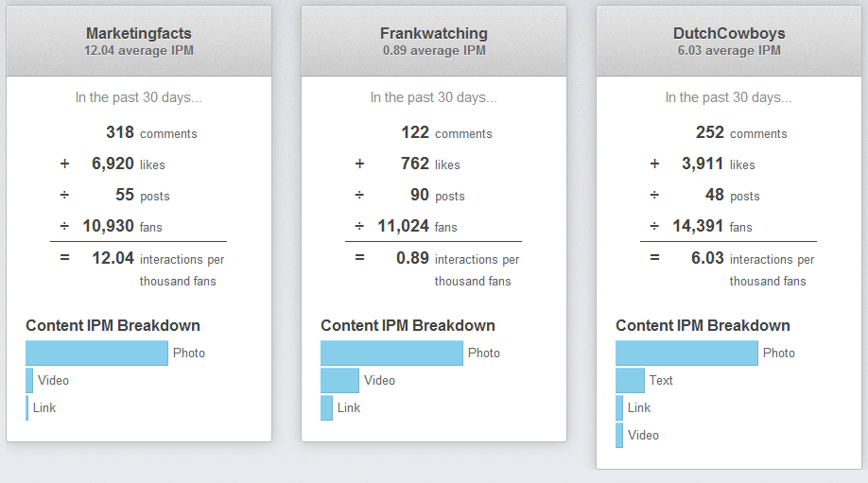This screenshot has height=483, width=868.
Task: Click Marketingfacts Video IPM bar
Action: point(29,380)
